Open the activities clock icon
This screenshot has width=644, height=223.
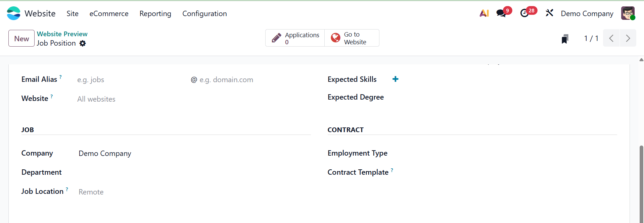524,13
